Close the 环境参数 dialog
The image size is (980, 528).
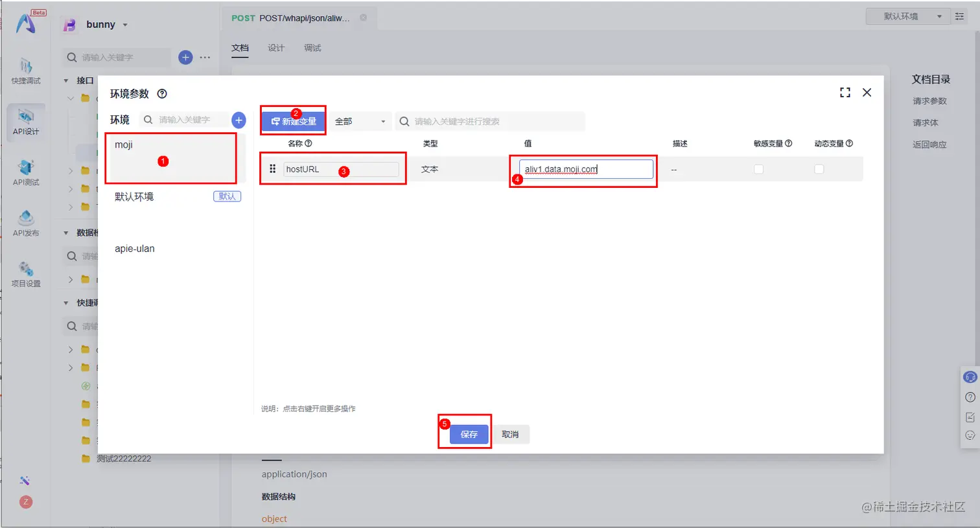(867, 93)
